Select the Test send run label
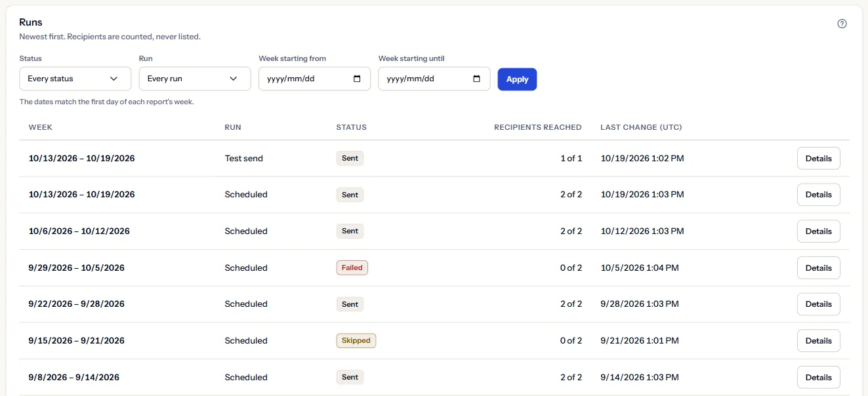 pos(243,158)
